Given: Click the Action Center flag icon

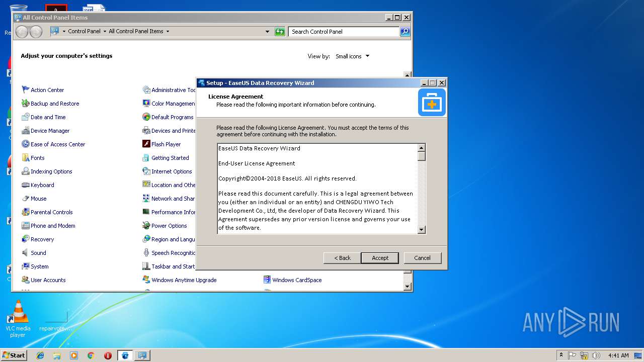Looking at the screenshot, I should click(x=26, y=90).
